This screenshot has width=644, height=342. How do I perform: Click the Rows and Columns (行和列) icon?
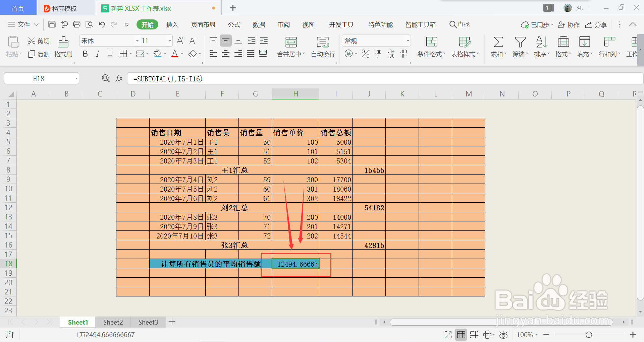[609, 42]
